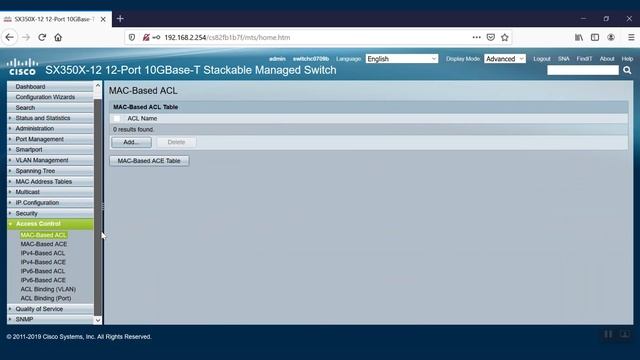Screen dimensions: 640x360
Task: Select IPv4-Based ACL in sidebar
Action: (x=42, y=253)
